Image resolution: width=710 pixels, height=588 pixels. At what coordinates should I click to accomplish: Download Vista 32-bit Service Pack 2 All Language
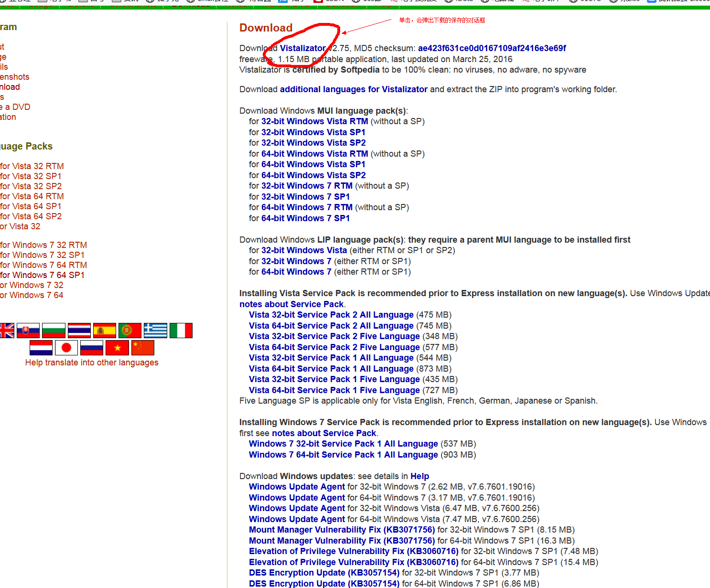331,315
